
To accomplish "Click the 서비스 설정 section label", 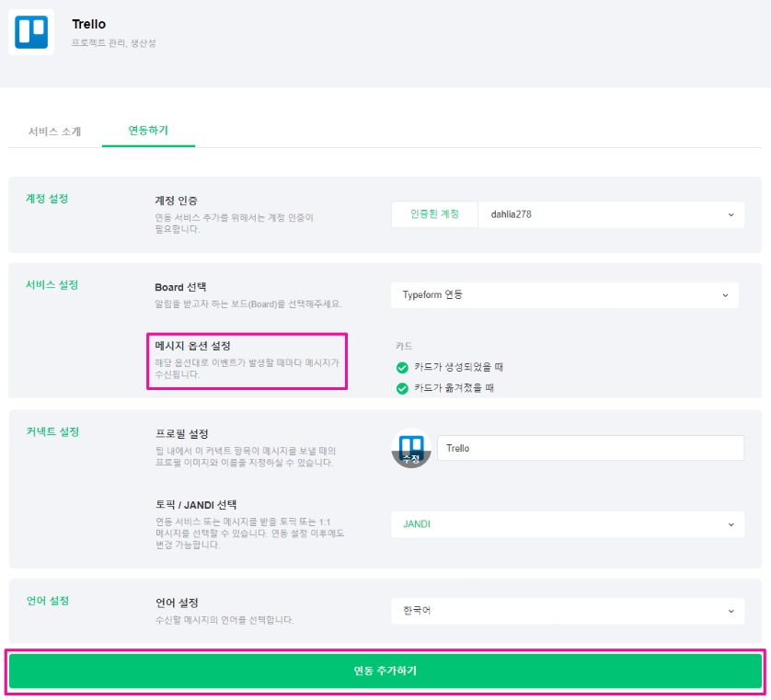I will coord(52,285).
